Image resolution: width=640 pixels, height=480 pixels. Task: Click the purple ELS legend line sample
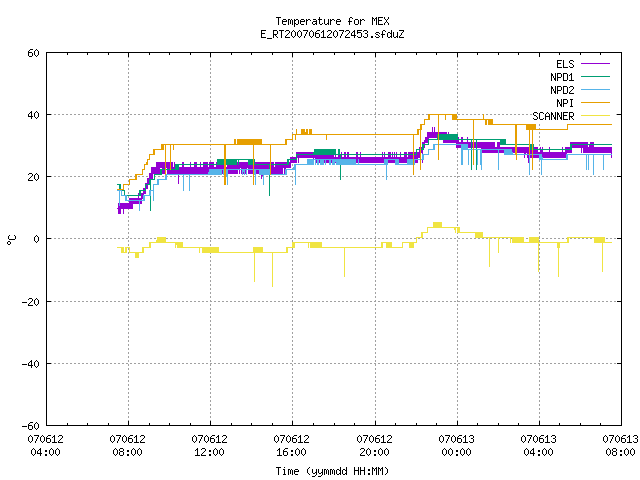coord(595,64)
